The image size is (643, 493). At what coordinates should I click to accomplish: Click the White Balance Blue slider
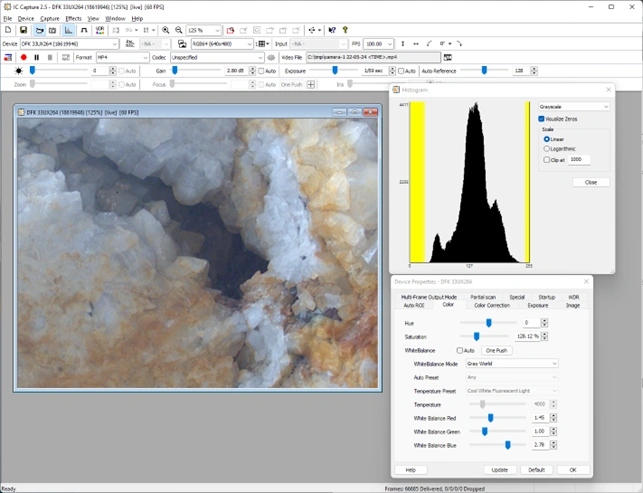click(508, 444)
